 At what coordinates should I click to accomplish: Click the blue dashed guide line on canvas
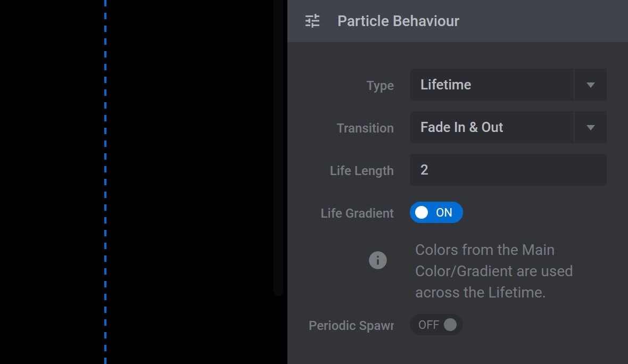105,182
